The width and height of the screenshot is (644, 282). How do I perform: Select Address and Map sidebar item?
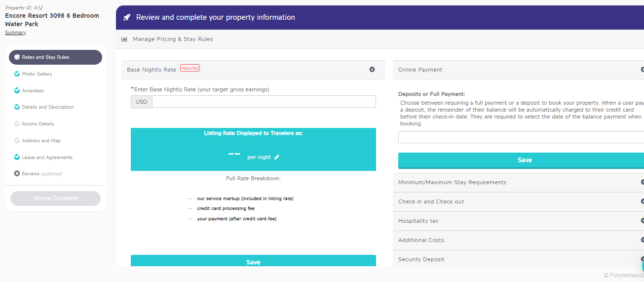point(41,141)
